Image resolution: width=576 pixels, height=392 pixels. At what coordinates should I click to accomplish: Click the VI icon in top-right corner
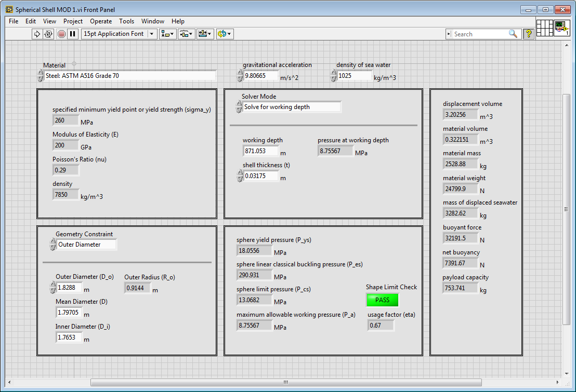click(561, 28)
